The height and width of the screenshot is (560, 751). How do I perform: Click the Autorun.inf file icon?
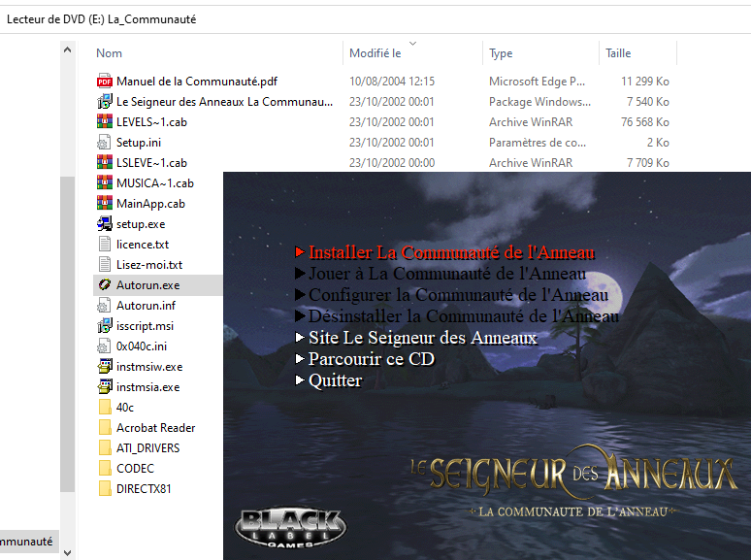point(105,305)
